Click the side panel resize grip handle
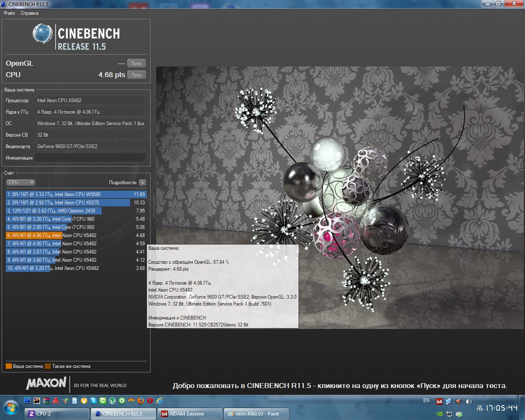Image resolution: width=525 pixels, height=420 pixels. (x=154, y=205)
